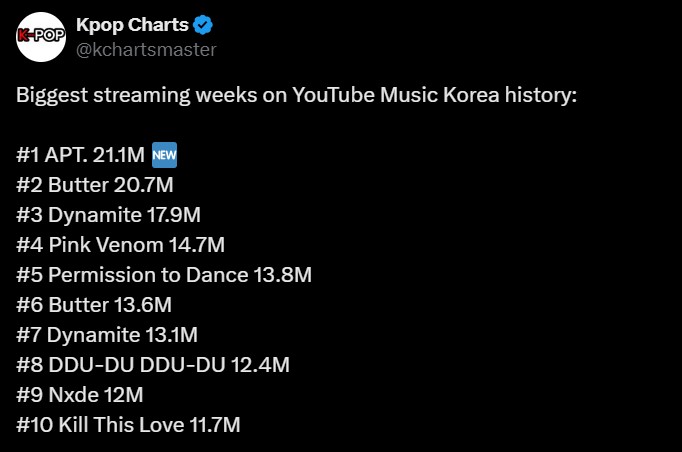Click the blue verified badge icon
Screen dimensions: 682x452
203,25
